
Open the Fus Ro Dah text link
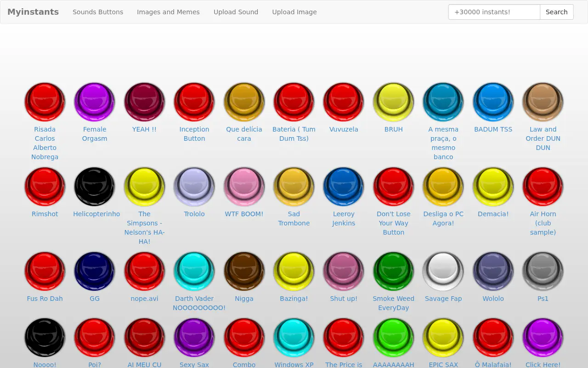pyautogui.click(x=45, y=299)
